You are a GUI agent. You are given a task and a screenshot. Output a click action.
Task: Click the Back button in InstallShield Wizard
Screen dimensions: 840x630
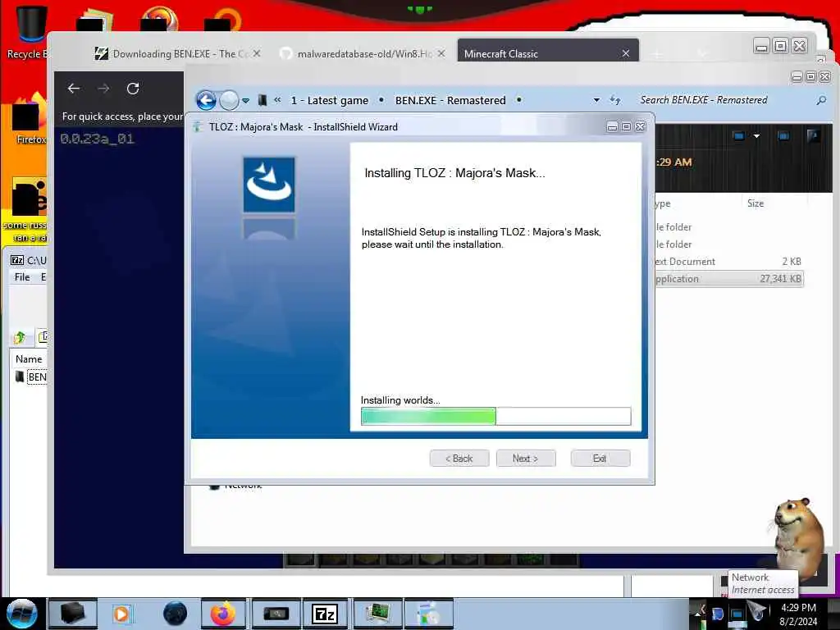(459, 458)
